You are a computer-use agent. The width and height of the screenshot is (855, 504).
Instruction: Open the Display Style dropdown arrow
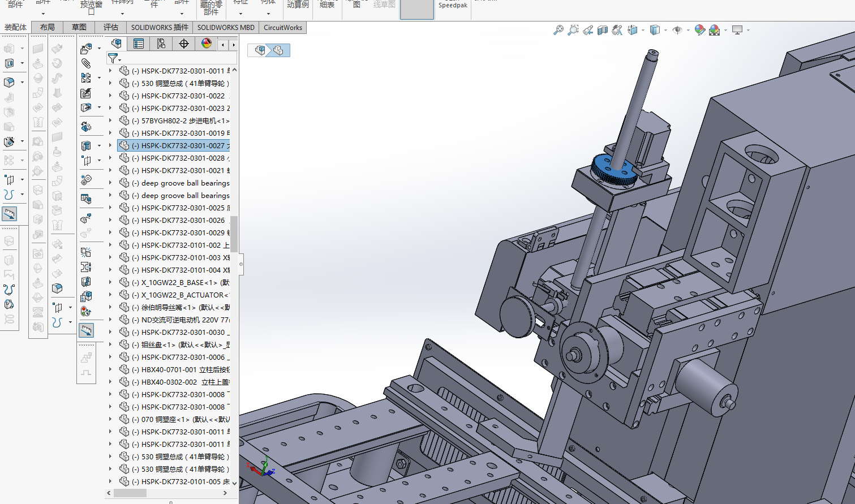pos(665,31)
